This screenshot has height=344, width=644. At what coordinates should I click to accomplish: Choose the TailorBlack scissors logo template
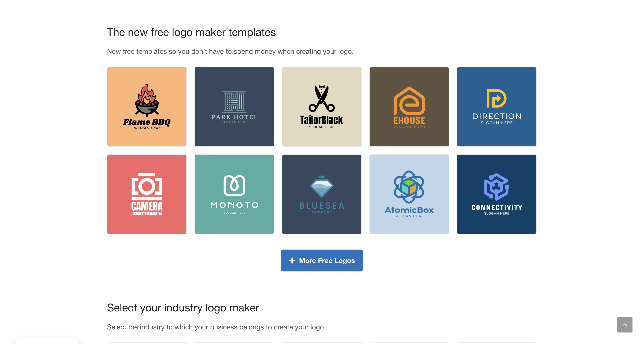pos(322,107)
